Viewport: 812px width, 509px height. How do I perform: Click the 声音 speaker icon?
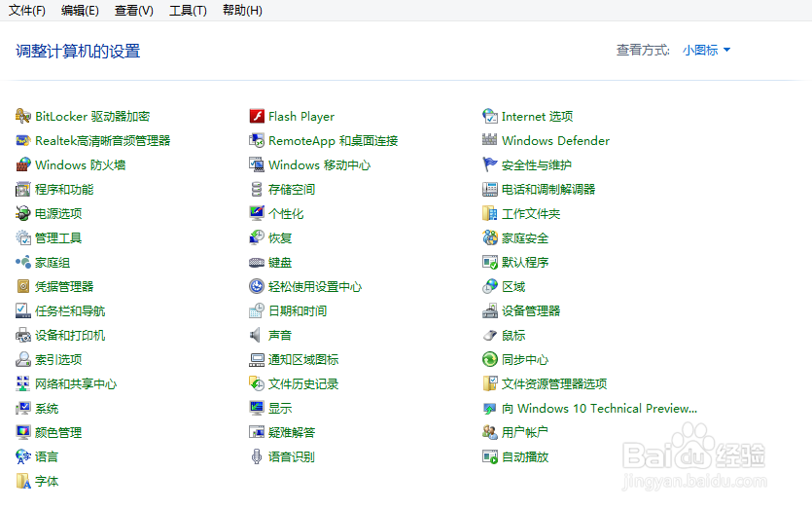[257, 336]
